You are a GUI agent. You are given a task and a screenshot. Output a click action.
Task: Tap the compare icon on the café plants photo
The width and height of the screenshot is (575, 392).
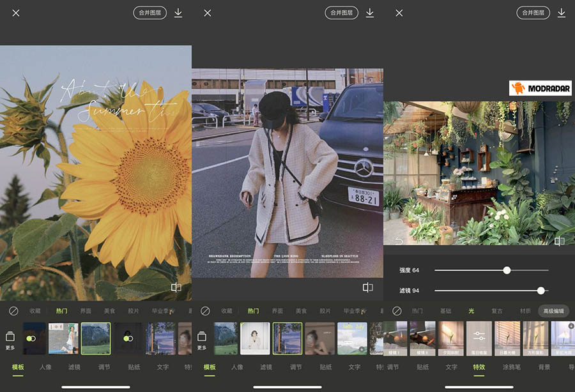pos(560,241)
